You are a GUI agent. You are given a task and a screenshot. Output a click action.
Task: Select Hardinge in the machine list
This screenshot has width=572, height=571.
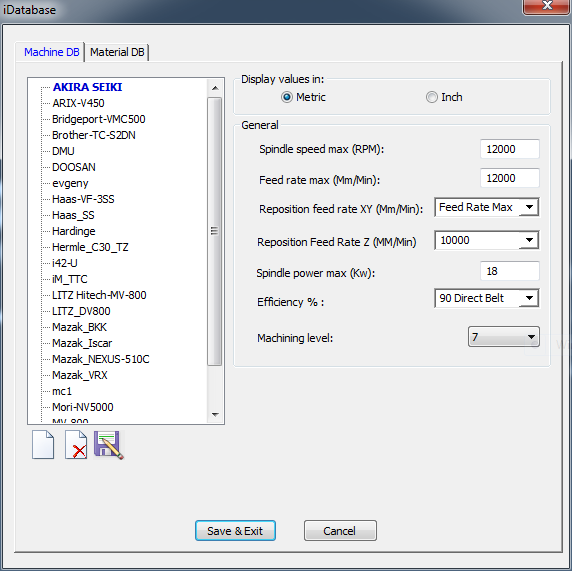(x=74, y=231)
